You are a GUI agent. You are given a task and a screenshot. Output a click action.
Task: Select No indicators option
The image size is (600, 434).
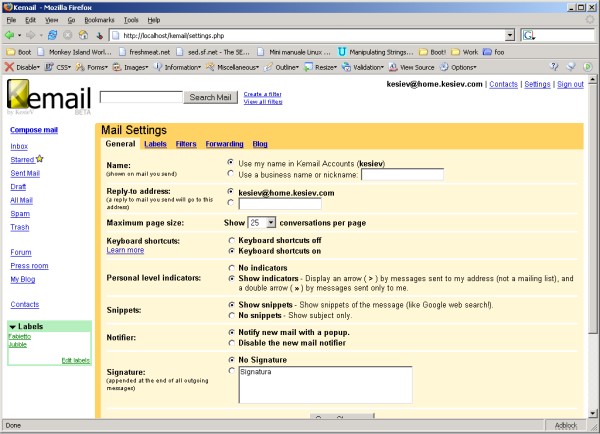[x=232, y=268]
